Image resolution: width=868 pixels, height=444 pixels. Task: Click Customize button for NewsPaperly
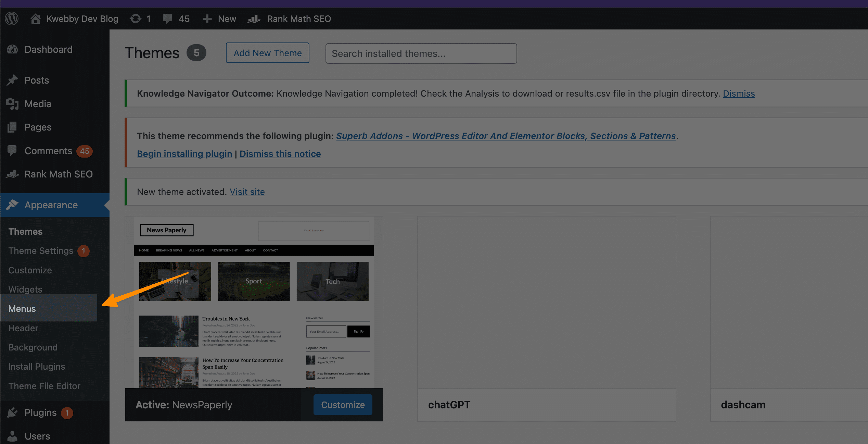[343, 404]
